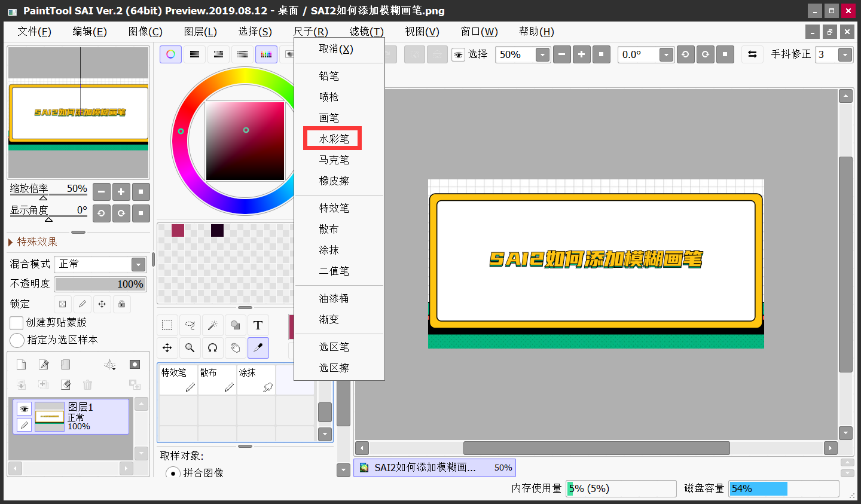The width and height of the screenshot is (861, 504).
Task: Select the rectangular selection tool
Action: point(167,325)
